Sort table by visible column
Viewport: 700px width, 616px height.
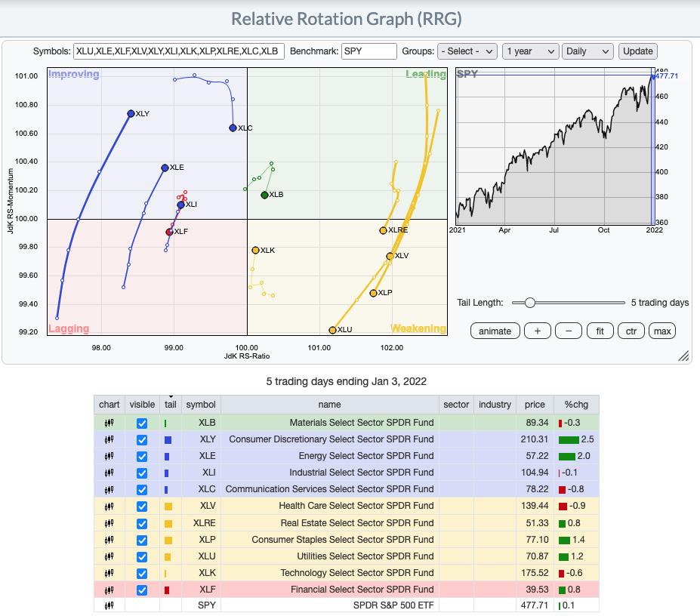tap(142, 405)
